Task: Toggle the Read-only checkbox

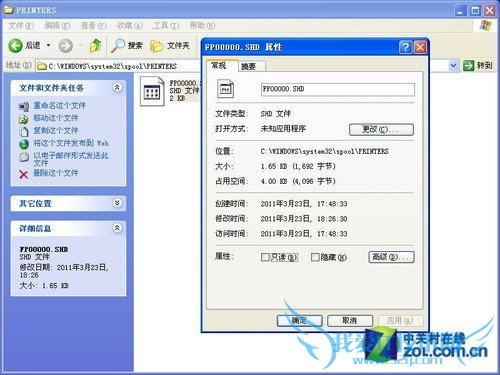Action: 265,257
